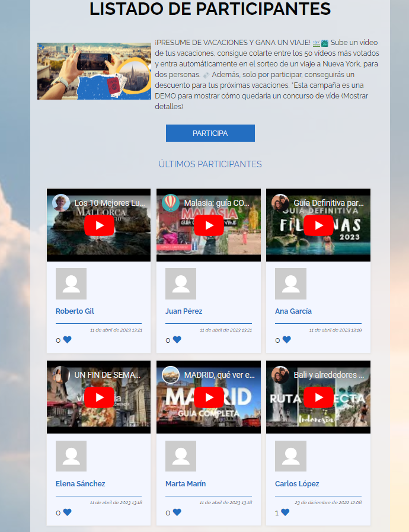
Task: Open Elena Sánchez's avatar placeholder
Action: pyautogui.click(x=71, y=456)
